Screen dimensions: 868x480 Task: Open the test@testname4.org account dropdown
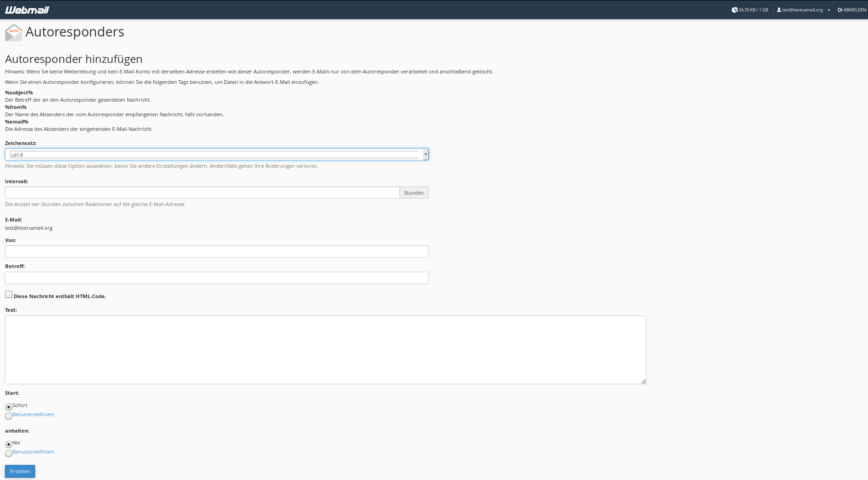803,10
